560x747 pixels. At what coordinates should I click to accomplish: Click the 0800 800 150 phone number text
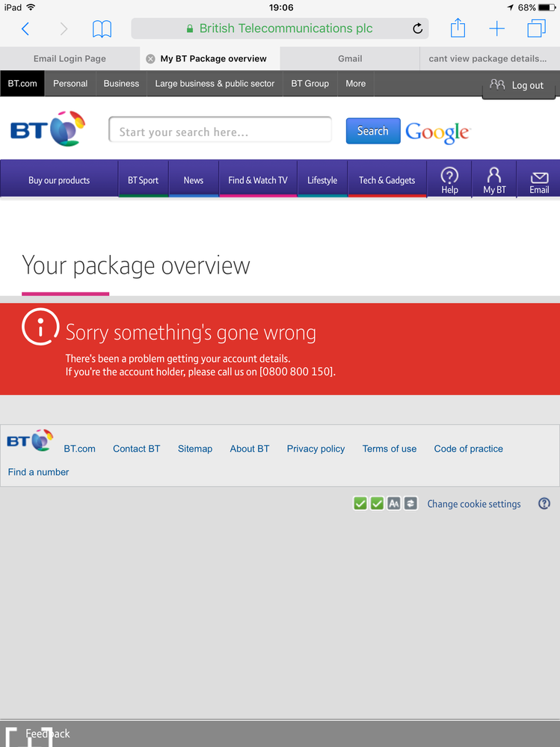pos(297,372)
